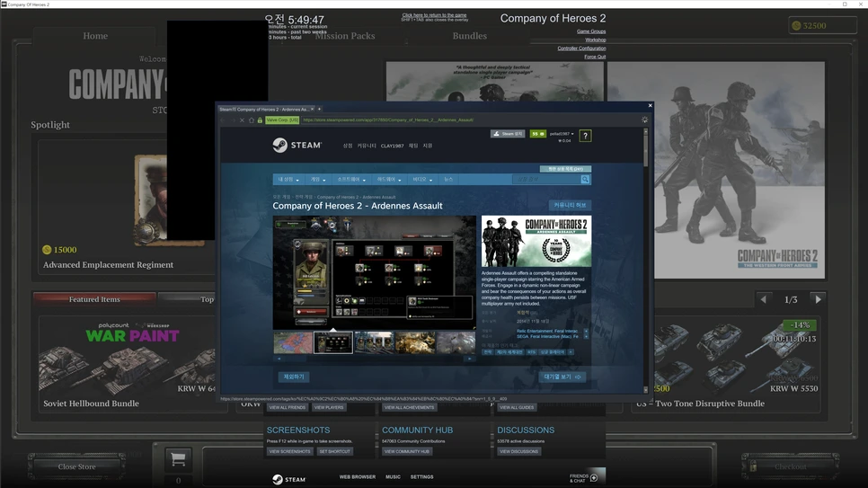Click the View All Achievements button
868x488 pixels.
click(x=409, y=407)
